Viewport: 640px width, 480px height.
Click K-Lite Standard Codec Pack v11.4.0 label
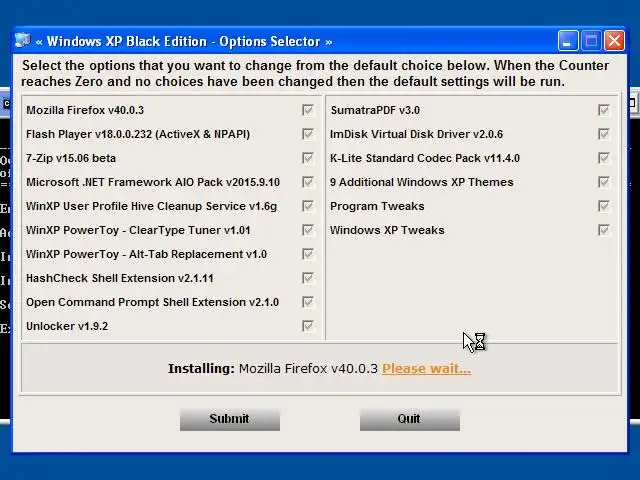click(x=425, y=158)
